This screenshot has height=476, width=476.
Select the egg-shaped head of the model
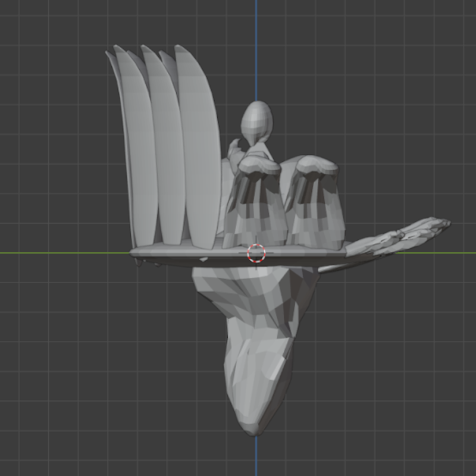click(256, 120)
